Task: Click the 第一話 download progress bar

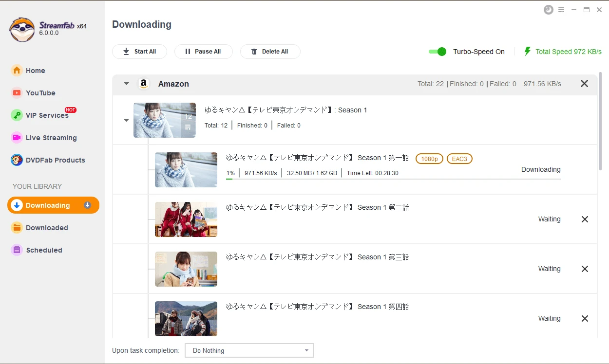Action: click(x=393, y=179)
